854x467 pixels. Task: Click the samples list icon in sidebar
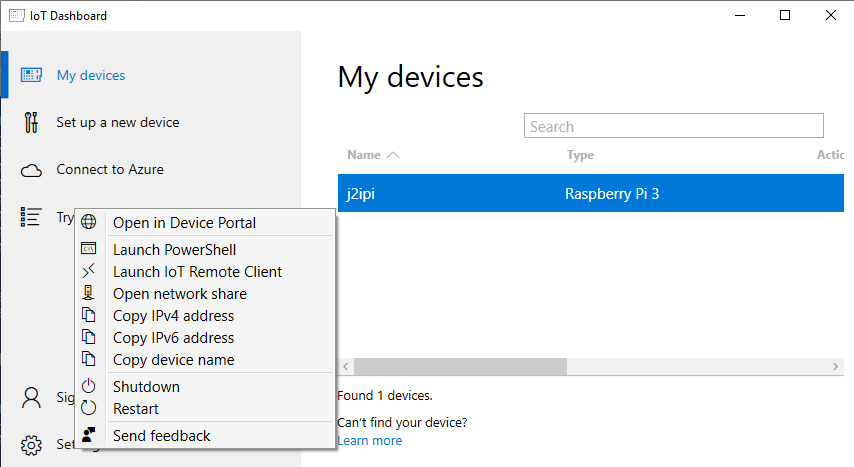point(30,217)
